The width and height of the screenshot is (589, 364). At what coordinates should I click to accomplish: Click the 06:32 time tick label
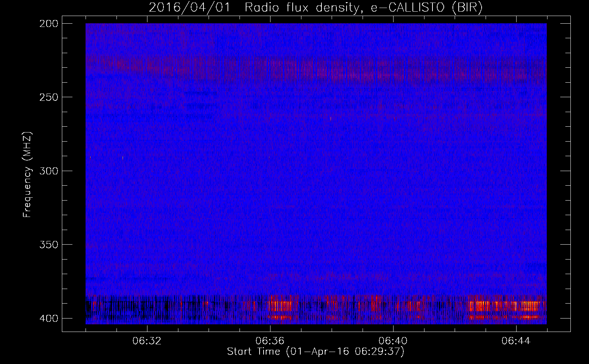147,341
